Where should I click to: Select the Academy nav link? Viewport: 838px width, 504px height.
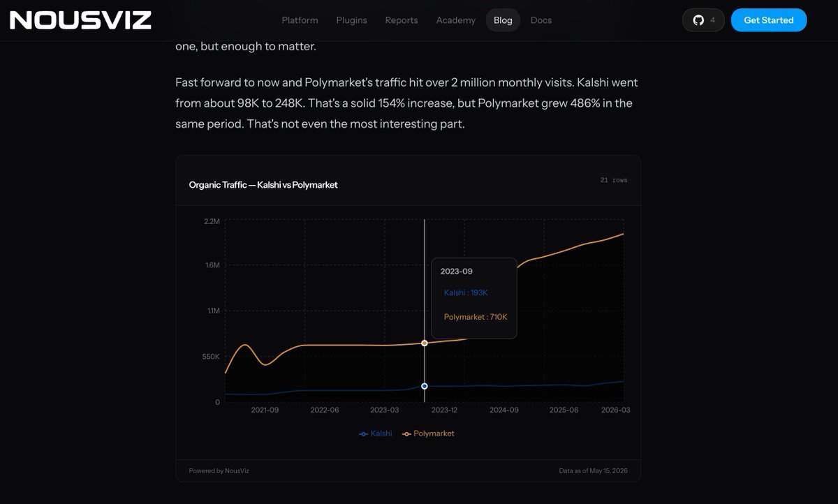[x=455, y=20]
